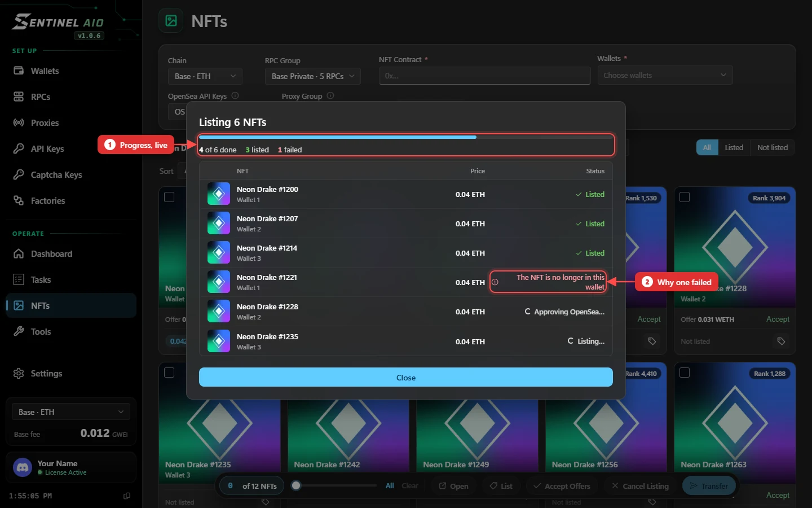Open Factories in the sidebar
Viewport: 812px width, 508px height.
(71, 201)
